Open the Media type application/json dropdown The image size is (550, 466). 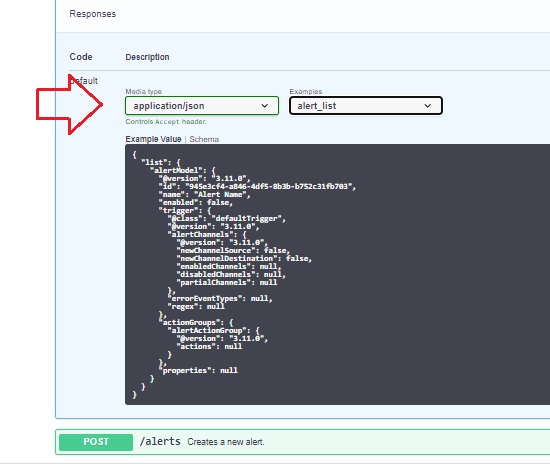click(202, 106)
